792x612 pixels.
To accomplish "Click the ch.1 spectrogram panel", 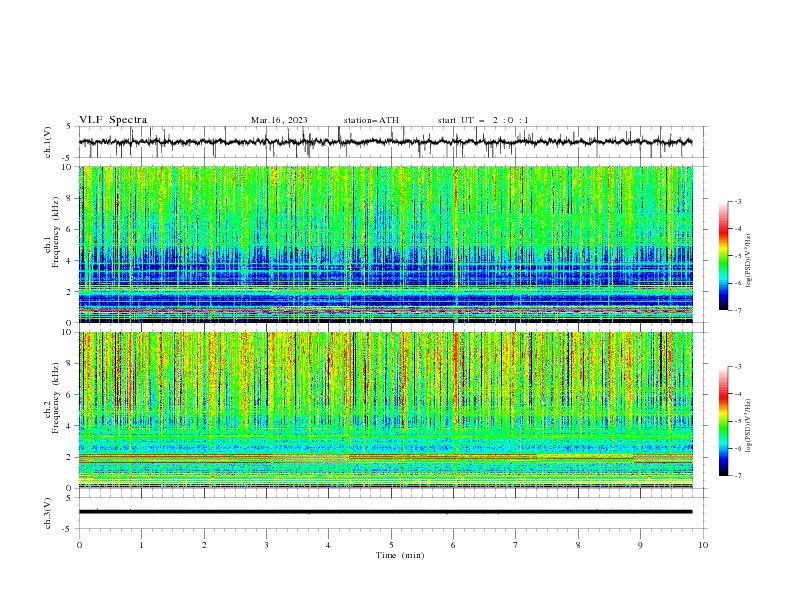I will pos(386,244).
